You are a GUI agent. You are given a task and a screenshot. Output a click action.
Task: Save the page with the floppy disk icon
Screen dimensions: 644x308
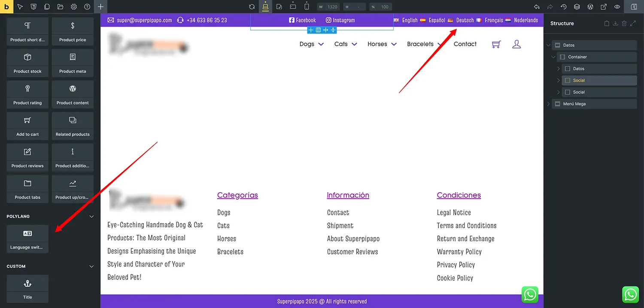point(634,6)
